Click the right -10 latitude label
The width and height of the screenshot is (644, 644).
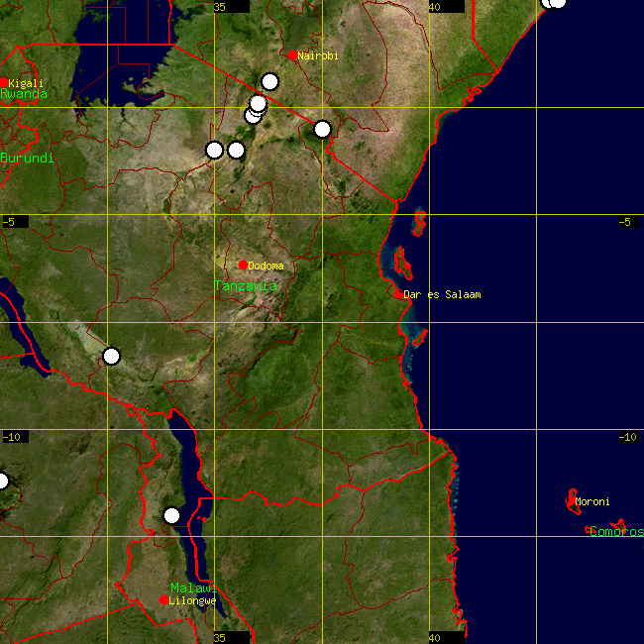pos(629,437)
